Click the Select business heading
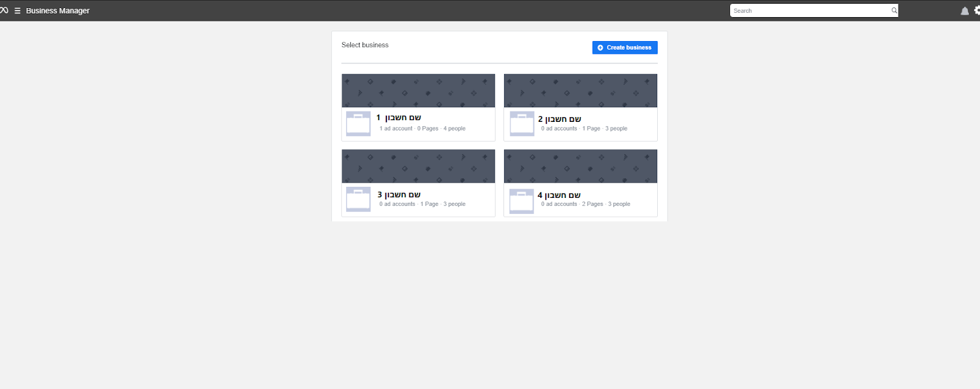 tap(365, 45)
